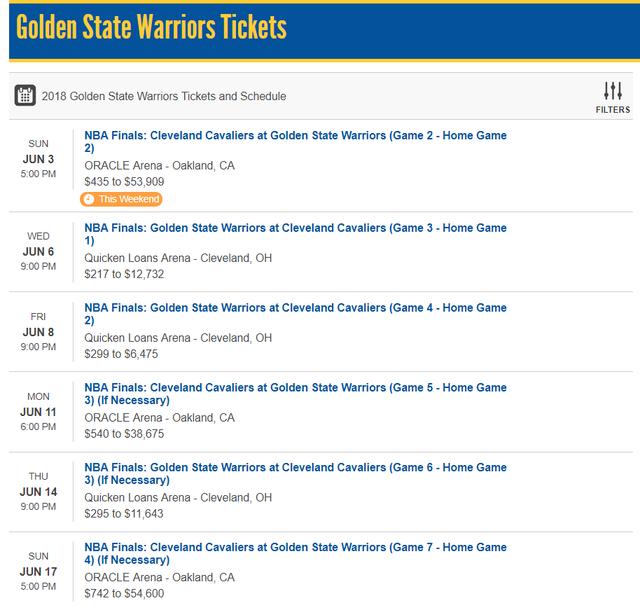Select NBA Finals Game 4 event link
The height and width of the screenshot is (610, 640).
[295, 314]
